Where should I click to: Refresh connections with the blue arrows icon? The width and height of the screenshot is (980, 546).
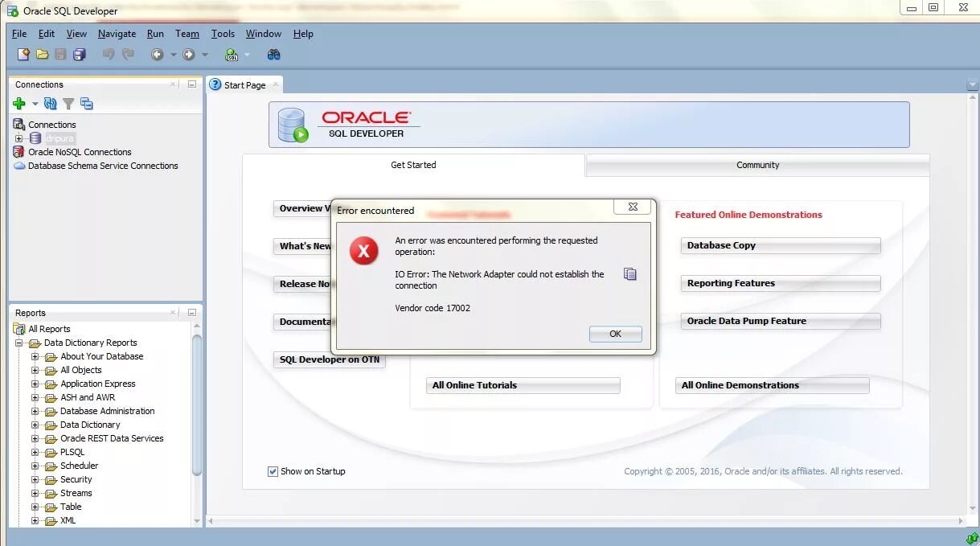coord(51,104)
